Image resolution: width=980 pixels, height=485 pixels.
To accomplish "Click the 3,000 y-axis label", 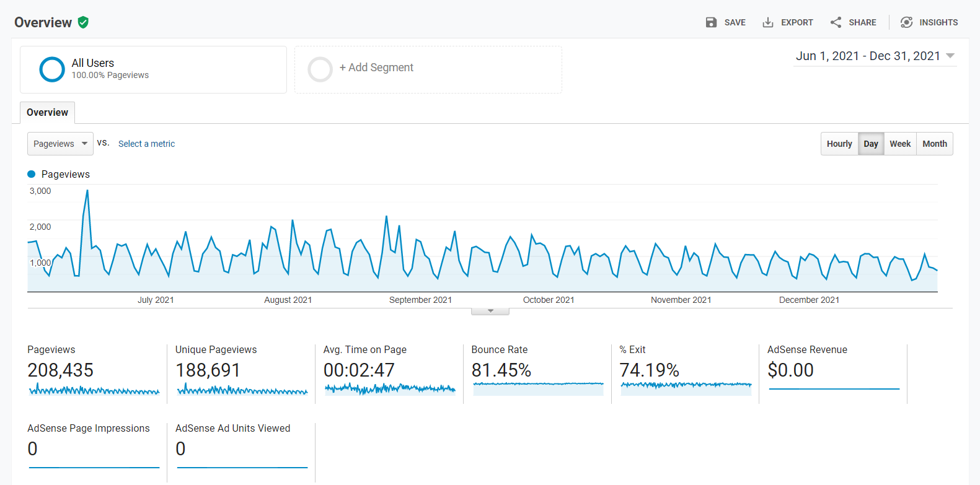I will (x=40, y=191).
